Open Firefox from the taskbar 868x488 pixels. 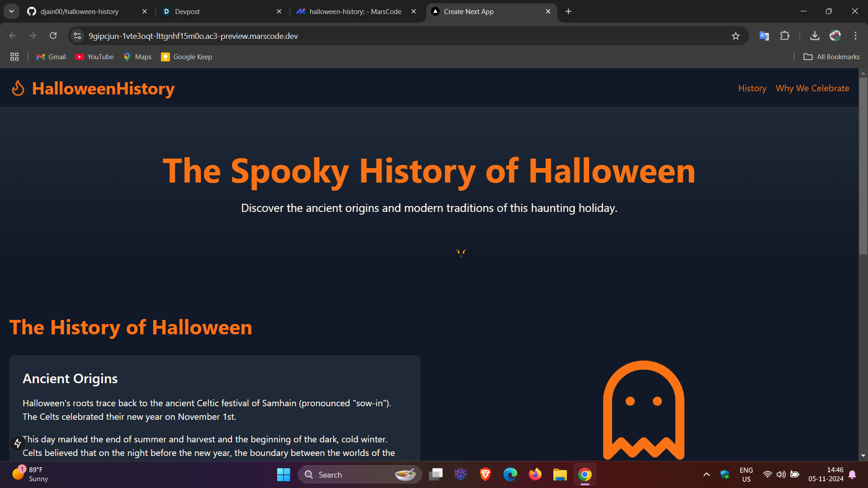coord(535,474)
